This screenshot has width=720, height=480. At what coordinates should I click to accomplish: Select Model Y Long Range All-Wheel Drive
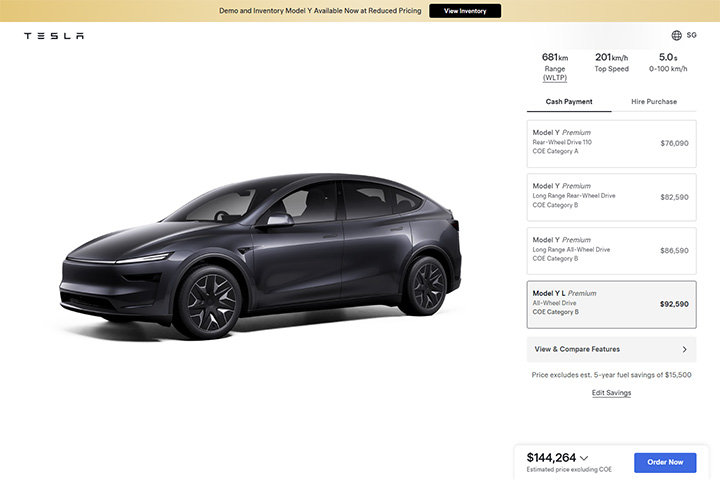611,251
